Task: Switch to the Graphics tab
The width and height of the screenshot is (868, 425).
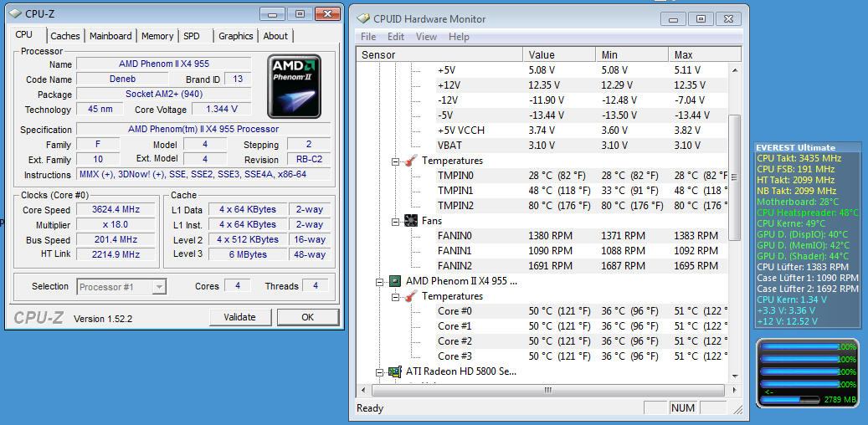Action: pyautogui.click(x=236, y=36)
